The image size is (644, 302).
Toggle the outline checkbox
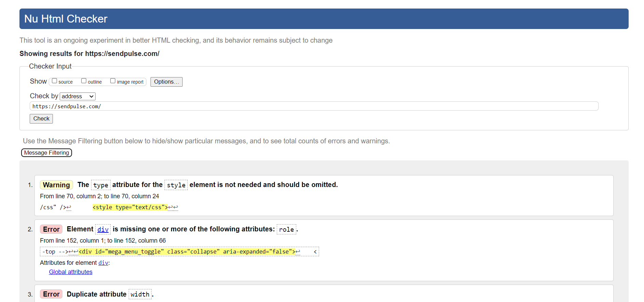[x=84, y=81]
